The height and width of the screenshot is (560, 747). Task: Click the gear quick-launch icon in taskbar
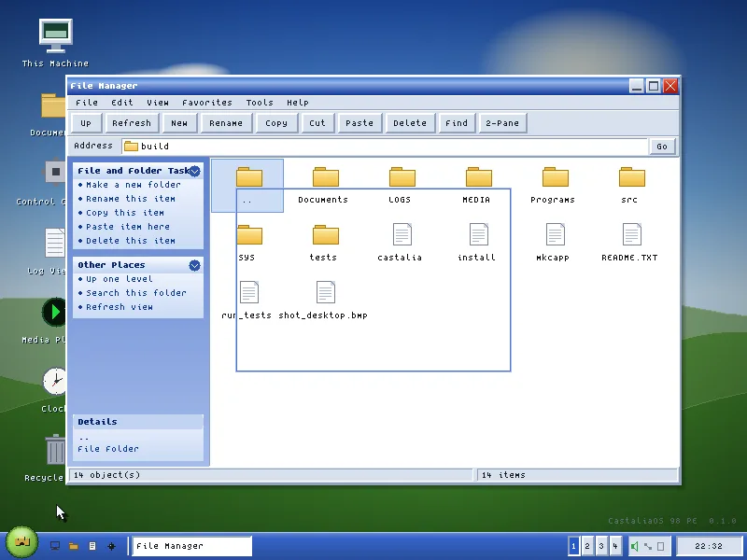111,546
